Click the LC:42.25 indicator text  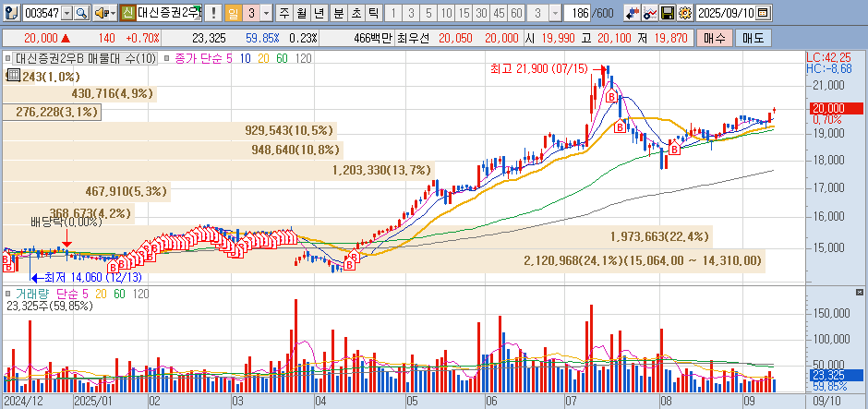pos(828,57)
